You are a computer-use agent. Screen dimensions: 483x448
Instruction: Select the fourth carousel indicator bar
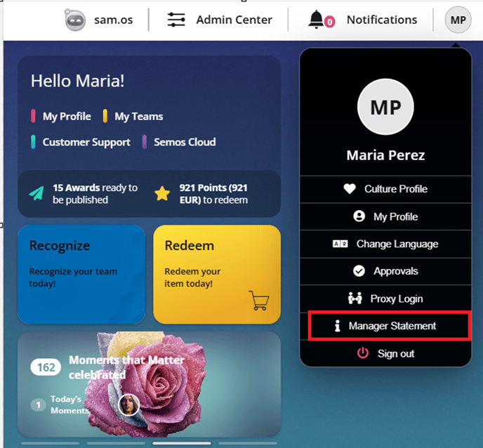tap(248, 443)
